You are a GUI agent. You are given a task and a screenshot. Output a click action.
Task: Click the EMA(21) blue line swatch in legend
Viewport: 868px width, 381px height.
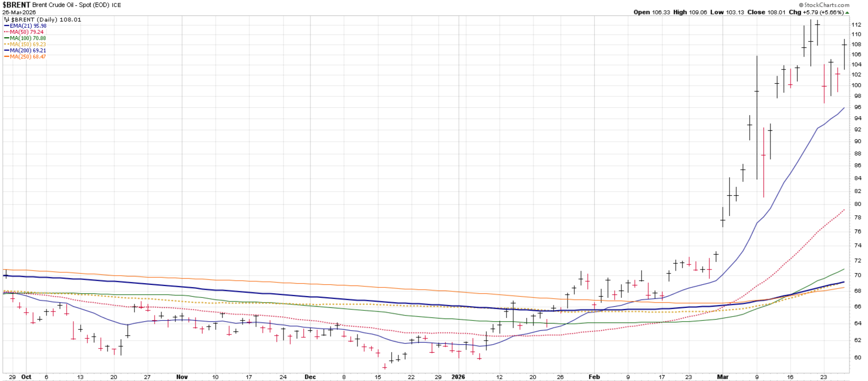coord(6,26)
